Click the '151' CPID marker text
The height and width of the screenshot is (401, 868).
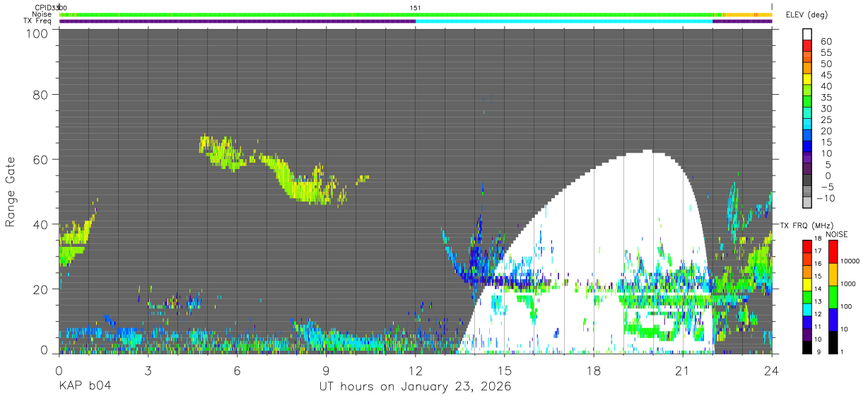coord(416,8)
